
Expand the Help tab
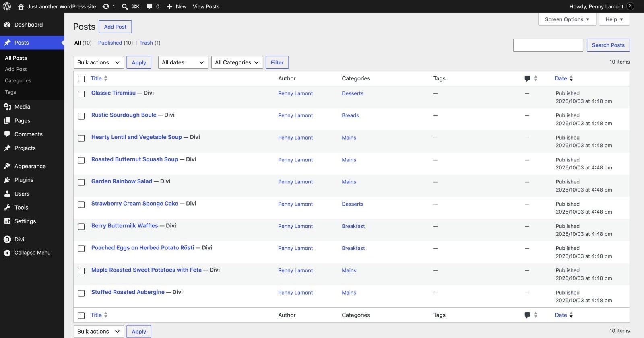tap(614, 19)
